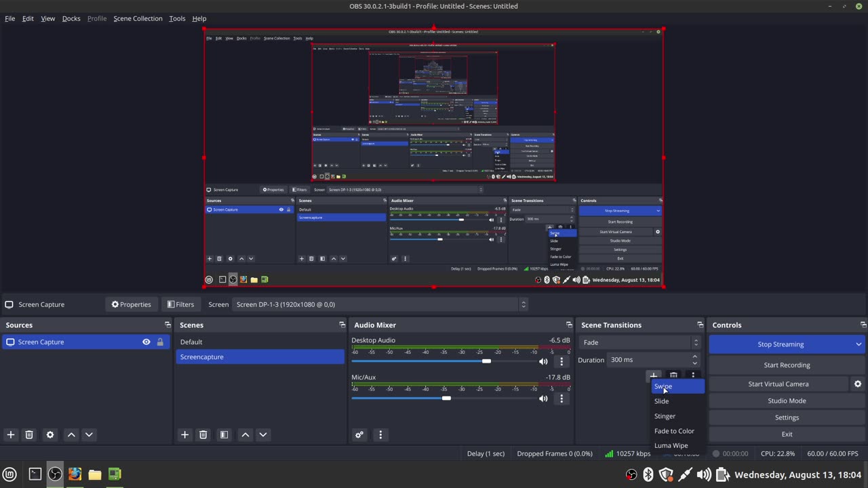Hide Screen Capture source with eye icon

click(146, 342)
